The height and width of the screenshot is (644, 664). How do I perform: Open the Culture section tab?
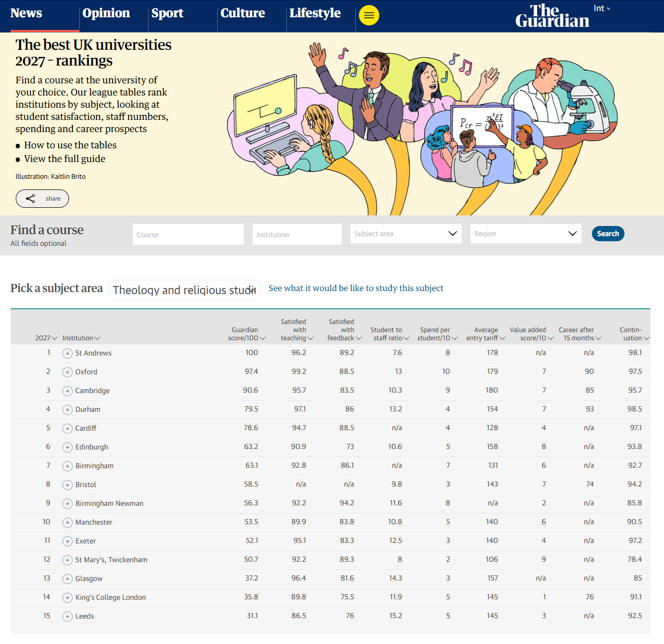(x=243, y=13)
